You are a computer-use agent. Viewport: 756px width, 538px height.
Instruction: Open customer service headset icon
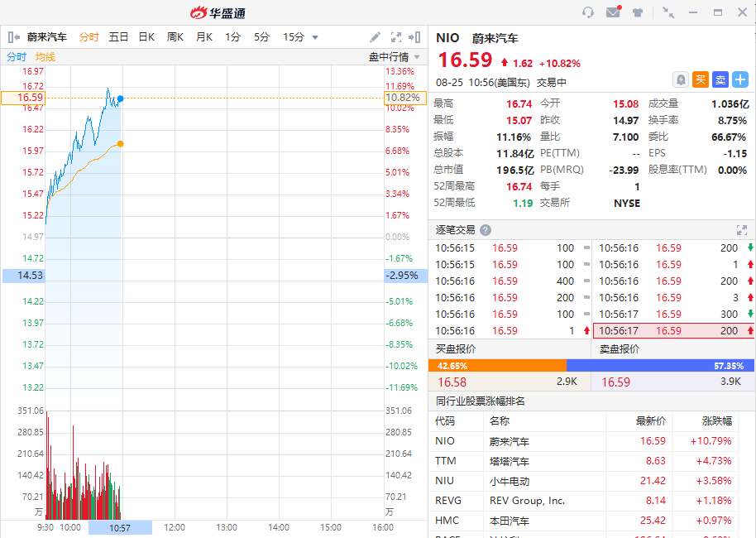point(588,12)
